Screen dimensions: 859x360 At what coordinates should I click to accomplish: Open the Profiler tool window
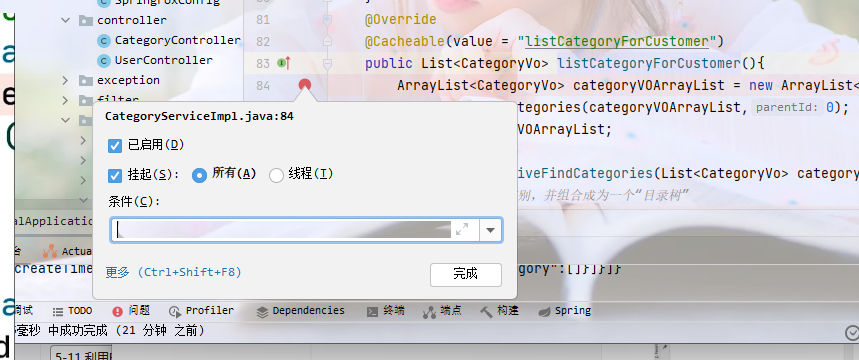click(x=201, y=311)
